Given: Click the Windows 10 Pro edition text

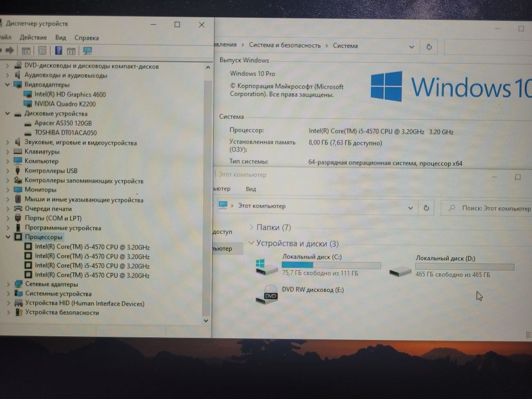Looking at the screenshot, I should point(252,73).
